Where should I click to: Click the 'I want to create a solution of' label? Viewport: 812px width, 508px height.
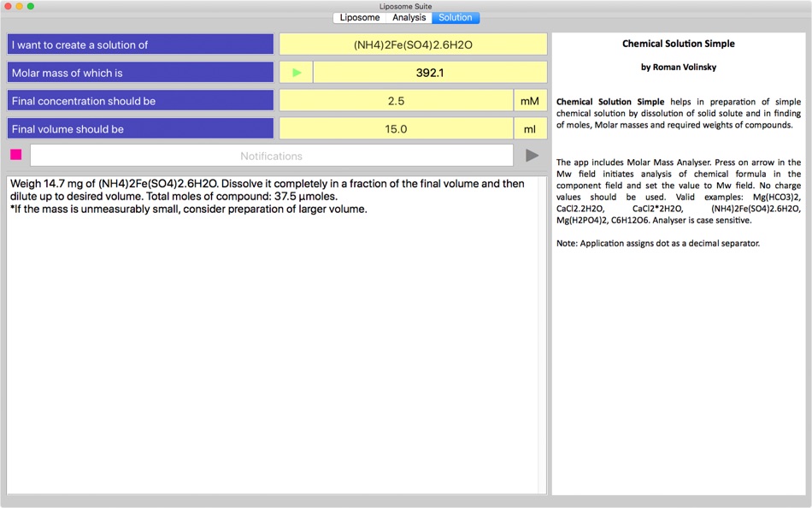[140, 44]
